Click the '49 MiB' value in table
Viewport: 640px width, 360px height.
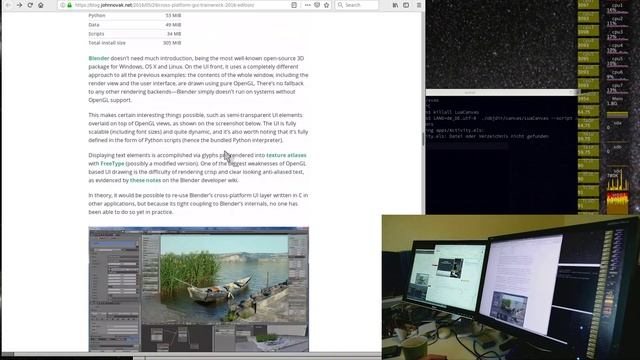tap(173, 24)
